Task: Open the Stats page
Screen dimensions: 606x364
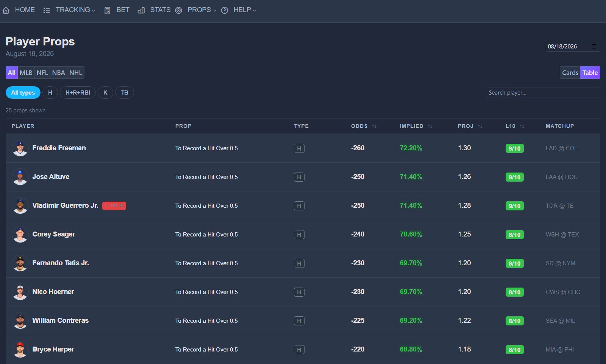Action: [x=160, y=10]
